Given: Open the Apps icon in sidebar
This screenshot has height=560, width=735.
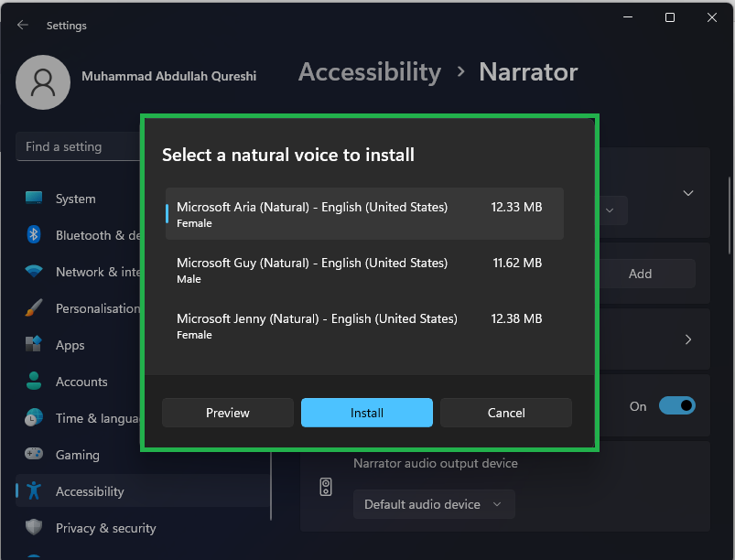Looking at the screenshot, I should 34,345.
